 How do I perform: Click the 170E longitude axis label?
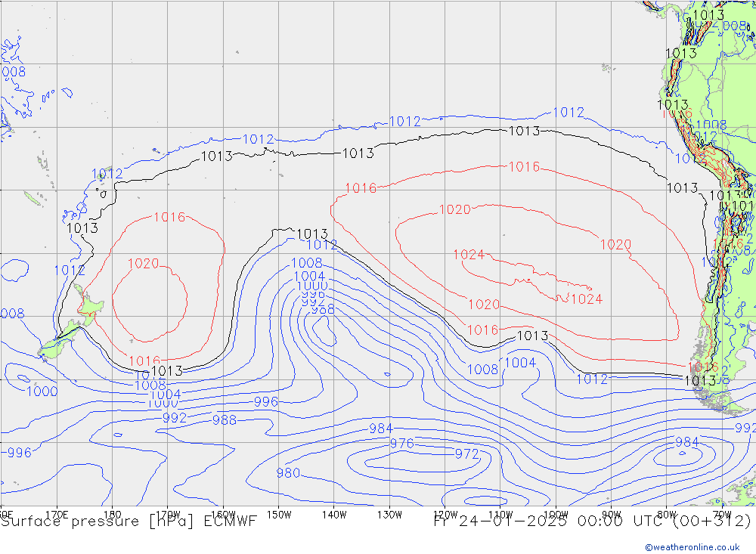click(x=57, y=515)
